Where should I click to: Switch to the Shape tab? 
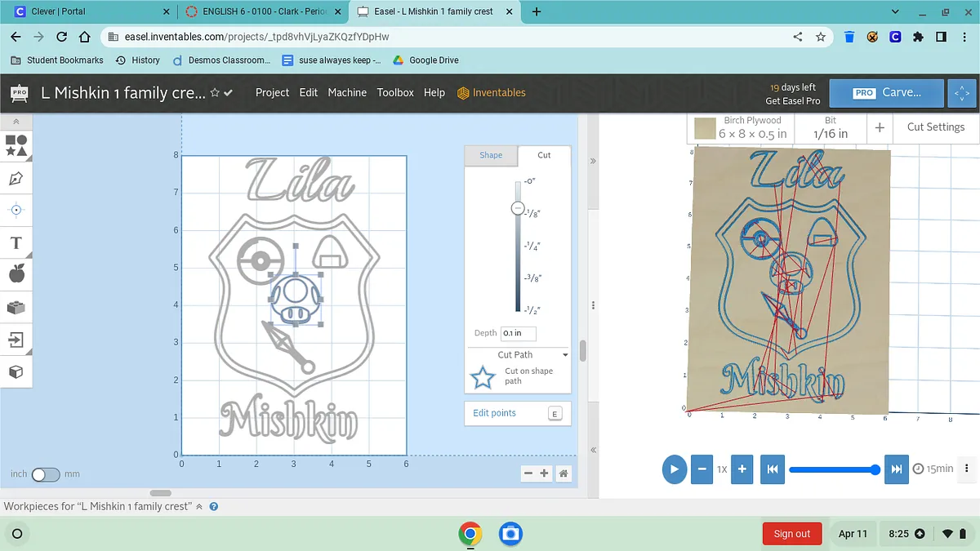click(491, 155)
